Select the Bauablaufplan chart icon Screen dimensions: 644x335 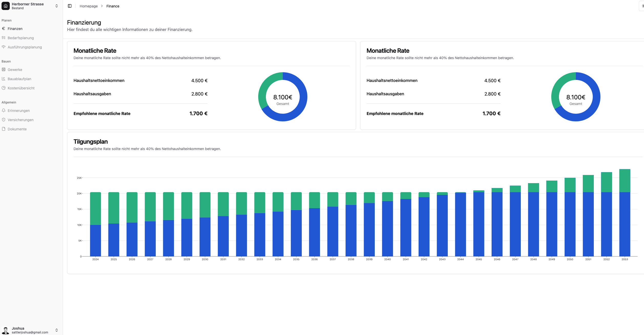point(4,79)
